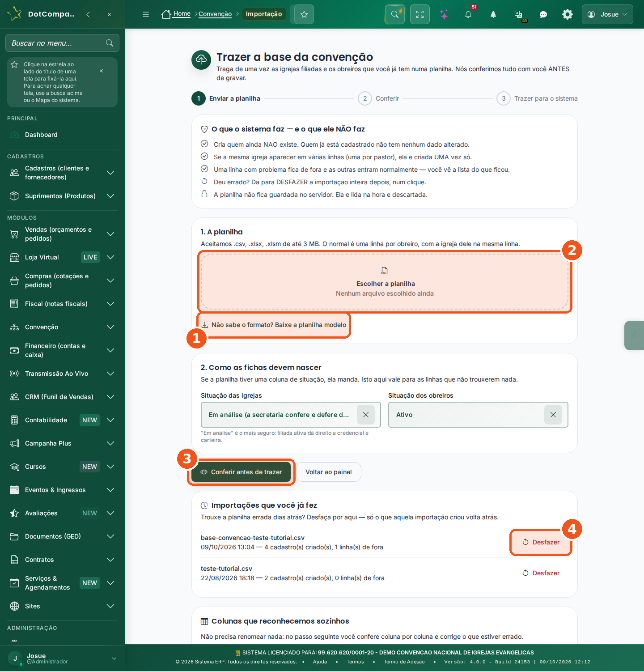Click the right edge panel handle
The image size is (644, 671).
[634, 335]
